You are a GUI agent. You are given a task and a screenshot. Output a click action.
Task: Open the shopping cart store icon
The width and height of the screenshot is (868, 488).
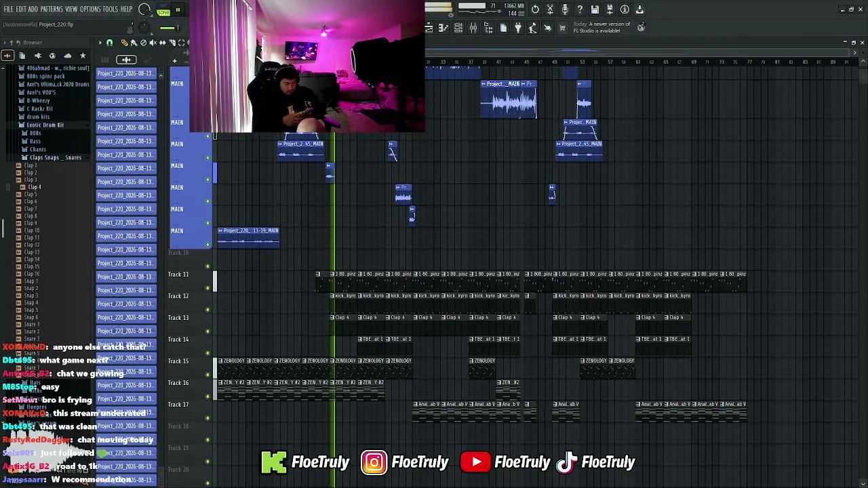coord(563,28)
